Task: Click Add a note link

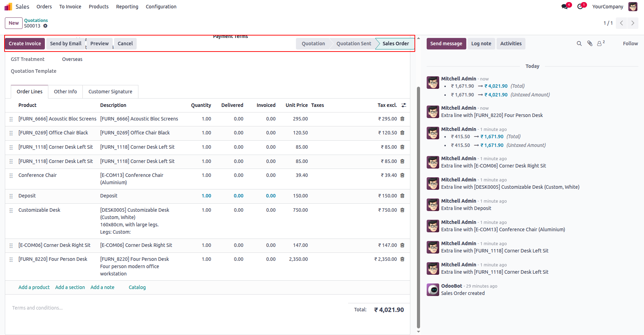Action: pyautogui.click(x=102, y=287)
